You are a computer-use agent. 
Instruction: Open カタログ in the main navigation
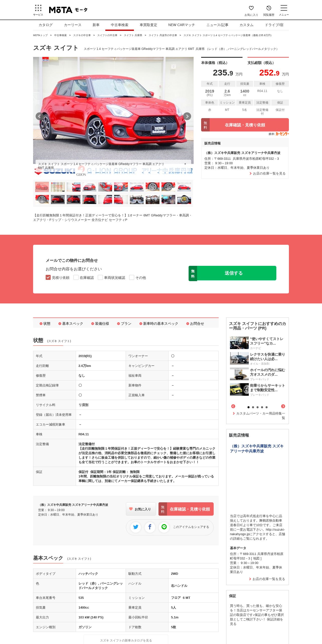pyautogui.click(x=46, y=25)
